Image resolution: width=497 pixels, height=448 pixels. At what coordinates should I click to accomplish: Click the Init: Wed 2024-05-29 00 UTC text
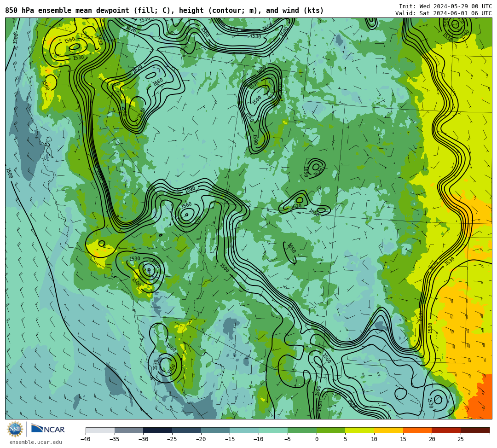coord(445,6)
